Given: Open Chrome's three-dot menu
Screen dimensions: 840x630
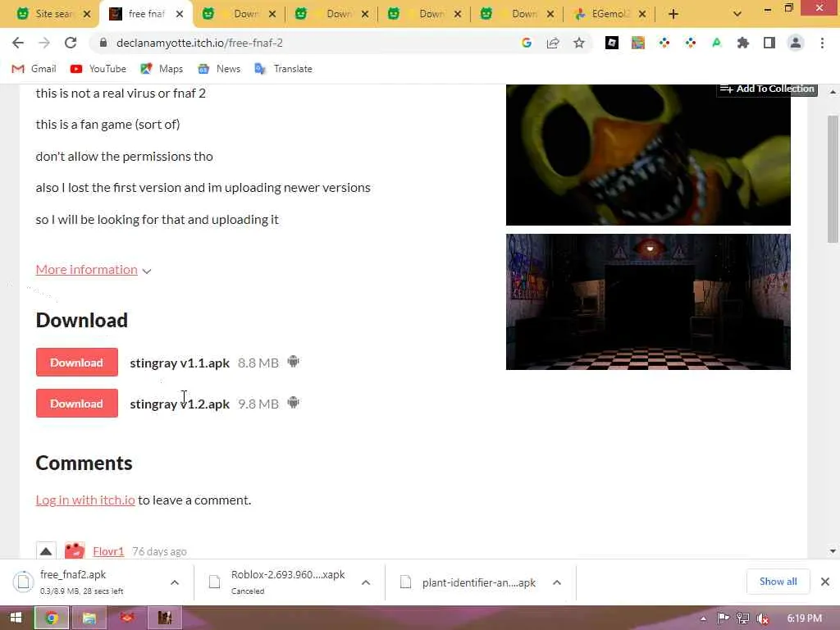Looking at the screenshot, I should (822, 43).
